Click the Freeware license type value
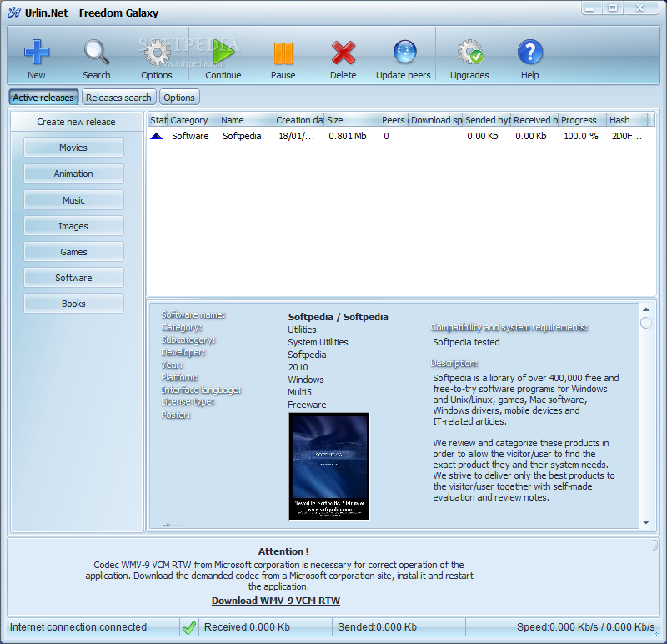 [307, 405]
